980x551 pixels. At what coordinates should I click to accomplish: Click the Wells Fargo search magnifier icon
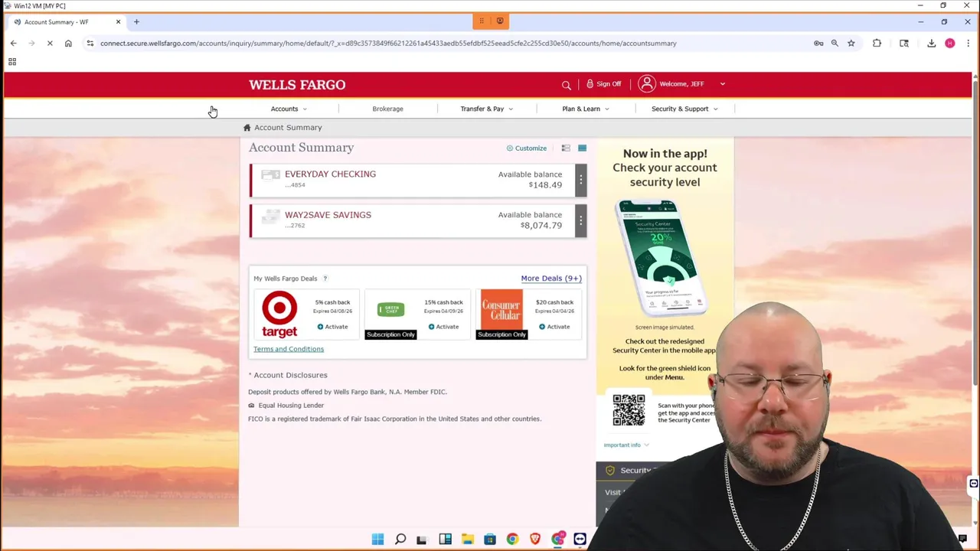point(567,85)
